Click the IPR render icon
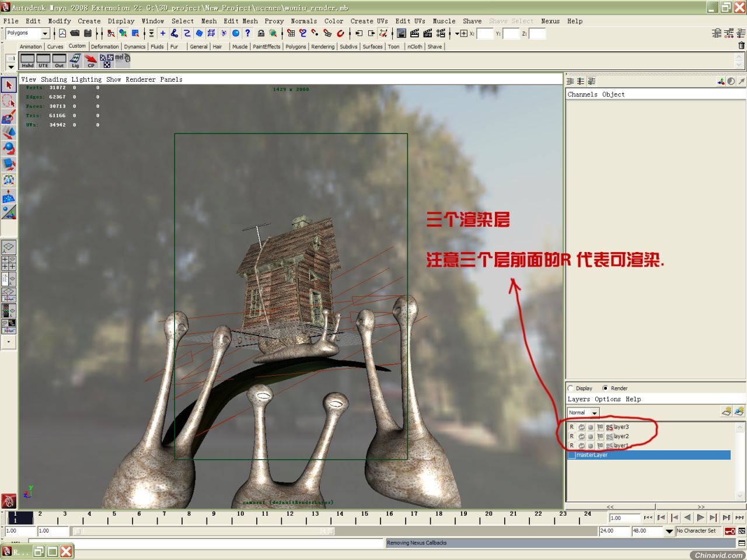 coord(427,33)
